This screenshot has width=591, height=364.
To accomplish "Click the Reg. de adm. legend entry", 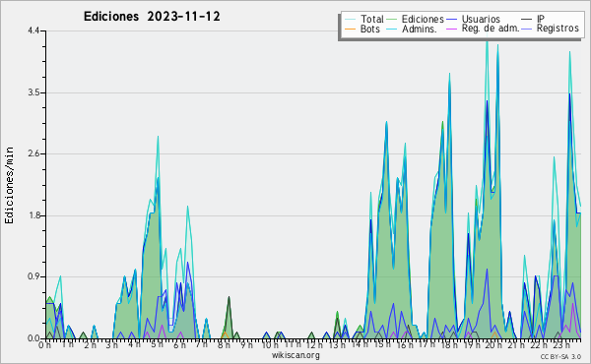I will coord(484,29).
